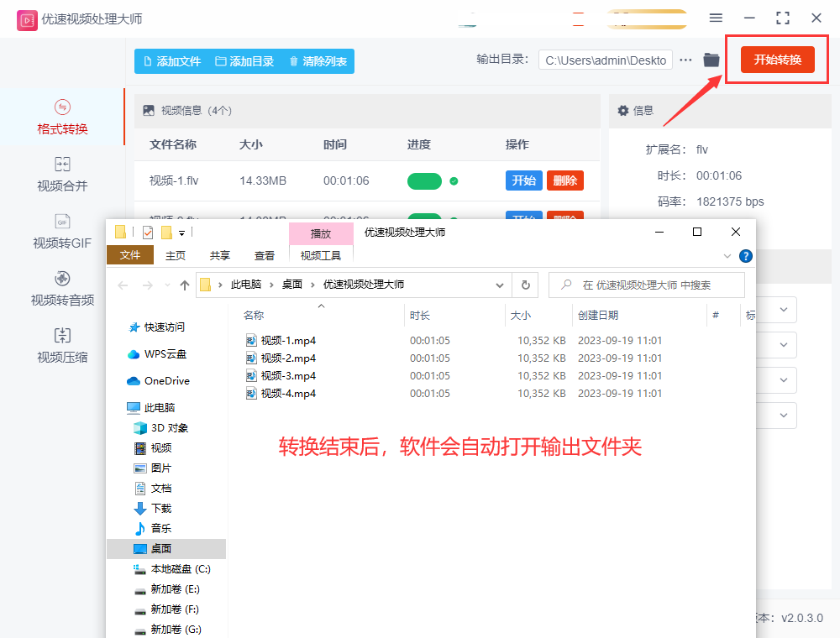This screenshot has width=840, height=638.
Task: Open the 视频转音频 video-to-audio module
Action: pos(62,289)
